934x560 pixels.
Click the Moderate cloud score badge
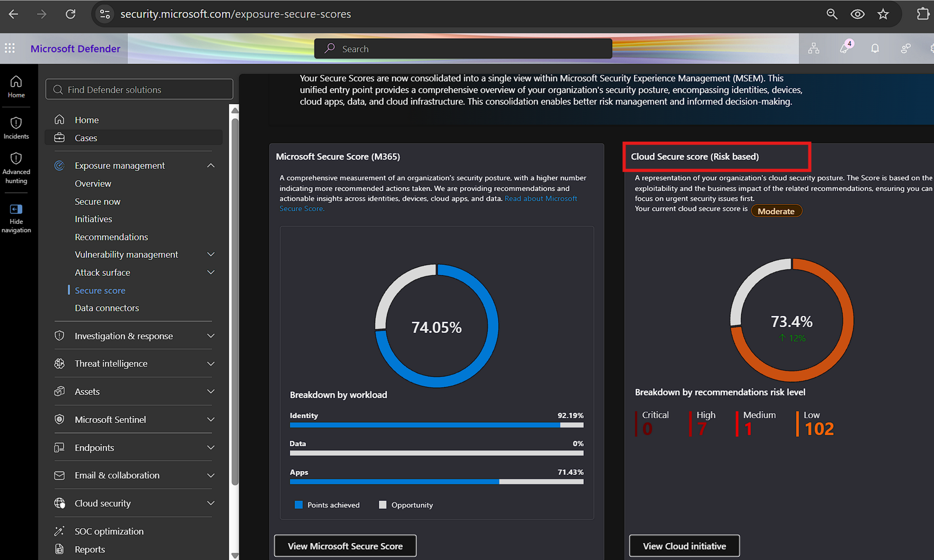tap(776, 211)
